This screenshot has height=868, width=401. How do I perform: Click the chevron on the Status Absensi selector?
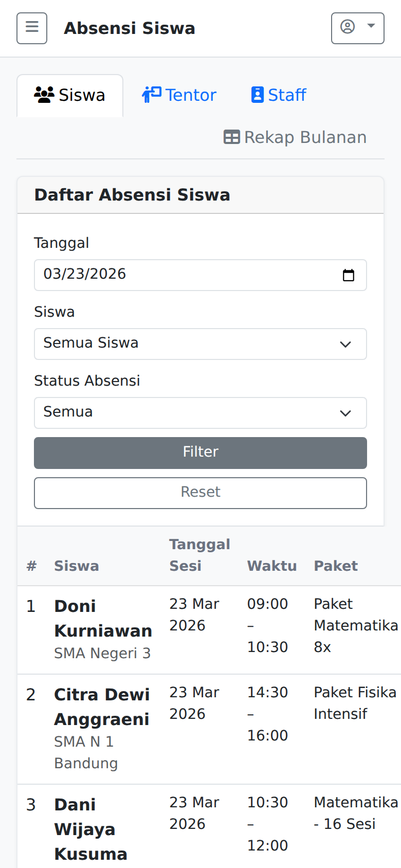346,412
